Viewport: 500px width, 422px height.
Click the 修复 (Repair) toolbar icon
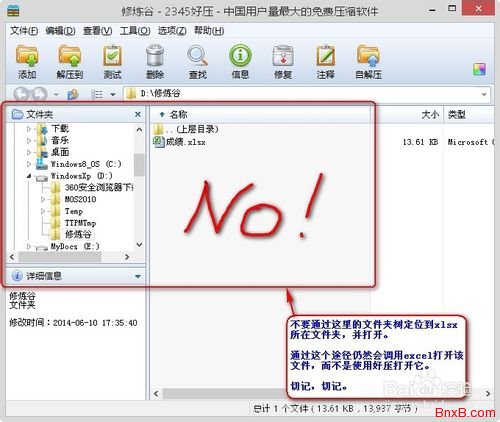[x=283, y=55]
